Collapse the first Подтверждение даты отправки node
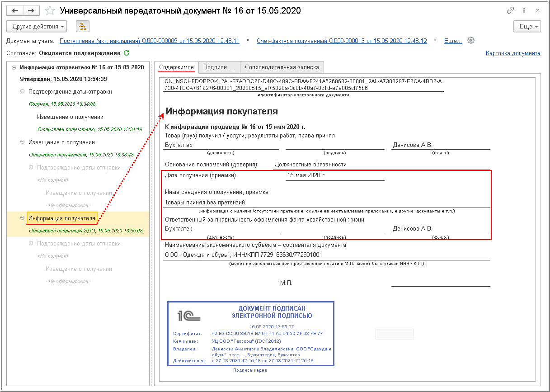Image resolution: width=550 pixels, height=392 pixels. coord(23,92)
